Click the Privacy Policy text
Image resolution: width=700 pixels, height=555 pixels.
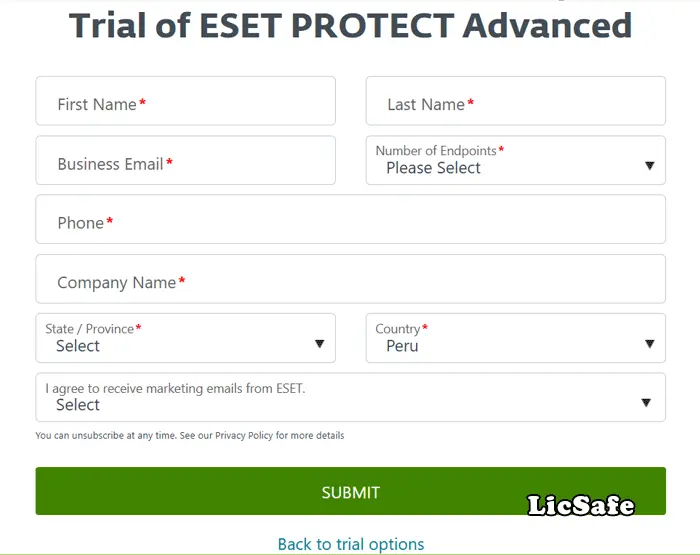click(244, 436)
